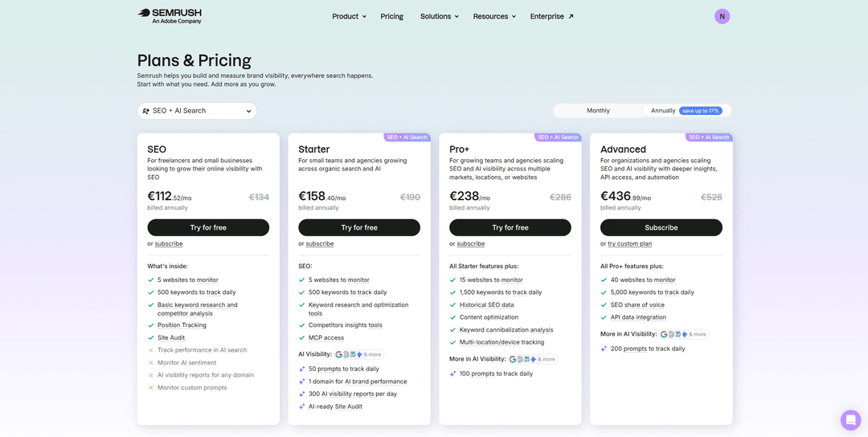Click '40 websites to monitor'
Screen dimensions: 868x437
(x=643, y=280)
